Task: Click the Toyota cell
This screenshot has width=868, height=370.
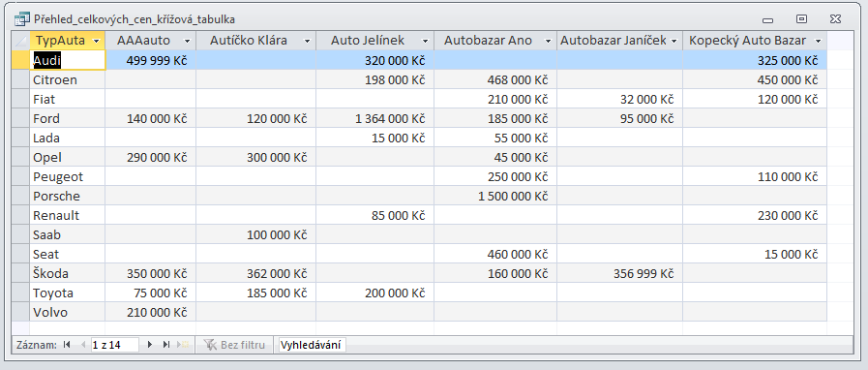Action: click(x=68, y=293)
